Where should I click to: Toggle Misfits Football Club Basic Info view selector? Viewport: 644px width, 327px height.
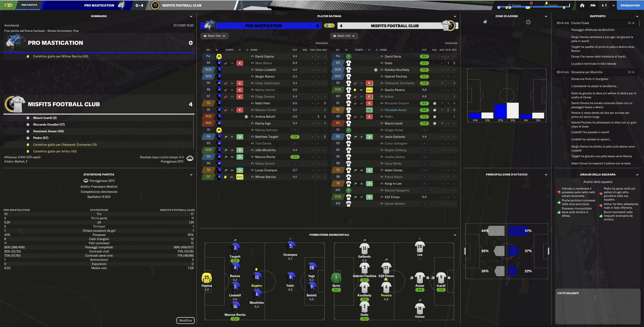344,36
